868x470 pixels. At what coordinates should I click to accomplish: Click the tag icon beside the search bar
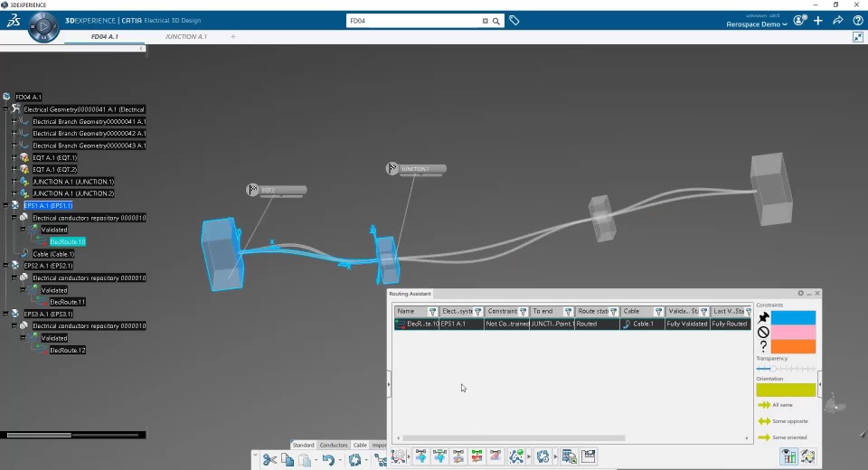(514, 21)
